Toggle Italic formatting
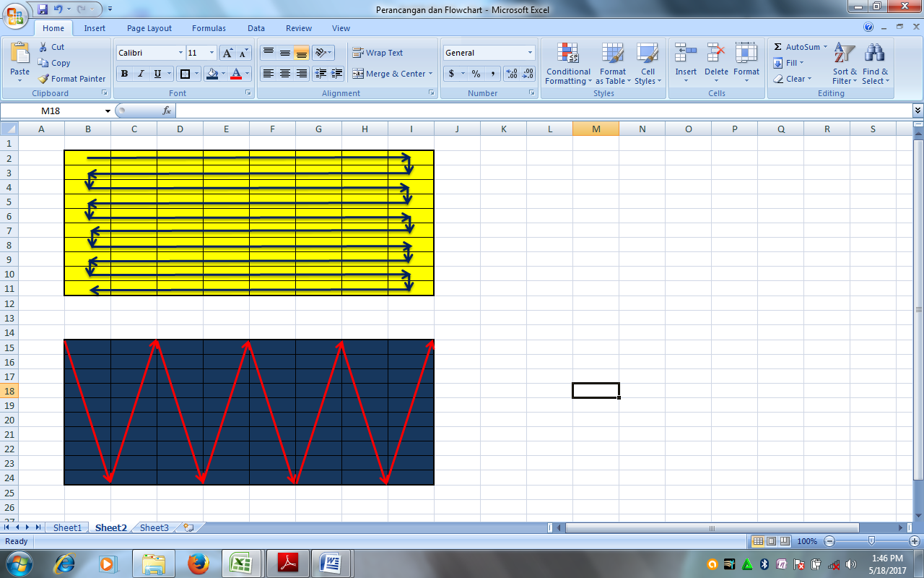This screenshot has width=924, height=578. pos(141,74)
